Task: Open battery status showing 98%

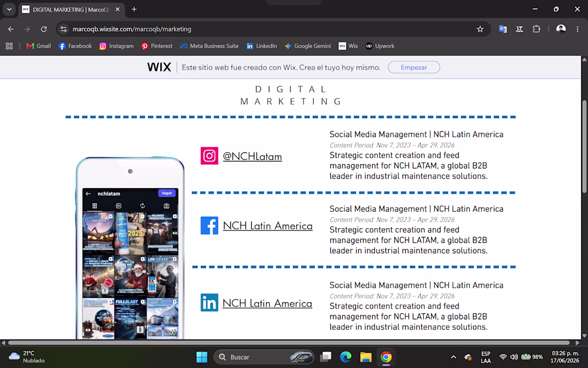Action: [532, 357]
